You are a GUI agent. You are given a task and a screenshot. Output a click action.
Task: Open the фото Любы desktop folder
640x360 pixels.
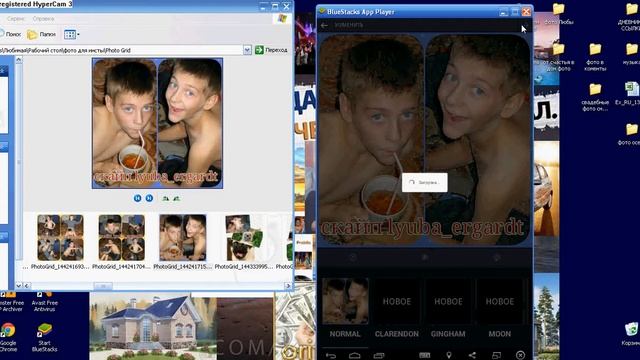pos(559,13)
